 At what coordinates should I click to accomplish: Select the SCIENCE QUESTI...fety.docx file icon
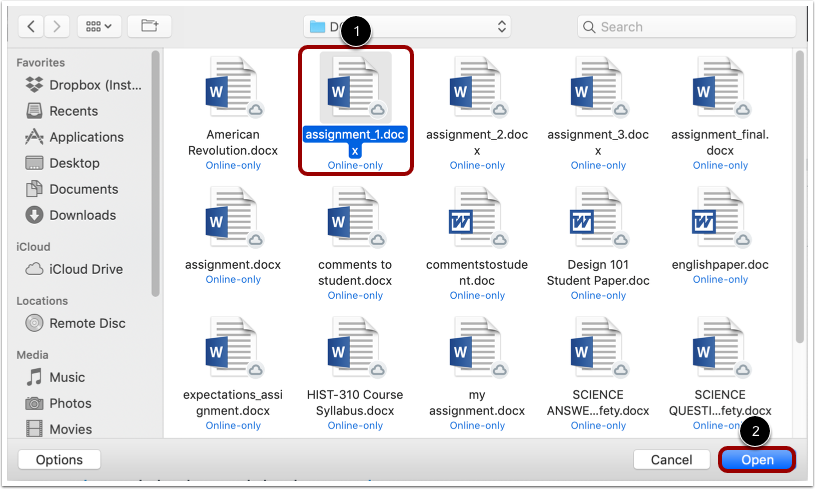pyautogui.click(x=720, y=347)
